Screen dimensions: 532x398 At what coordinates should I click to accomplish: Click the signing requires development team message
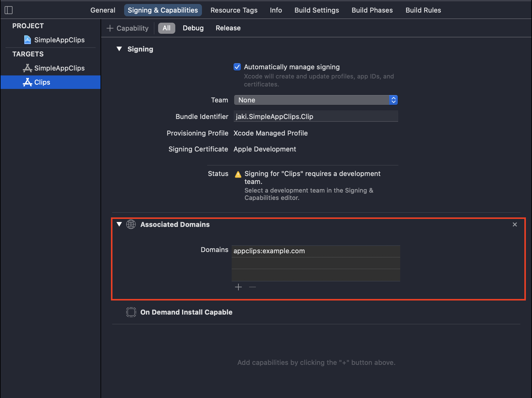[312, 178]
